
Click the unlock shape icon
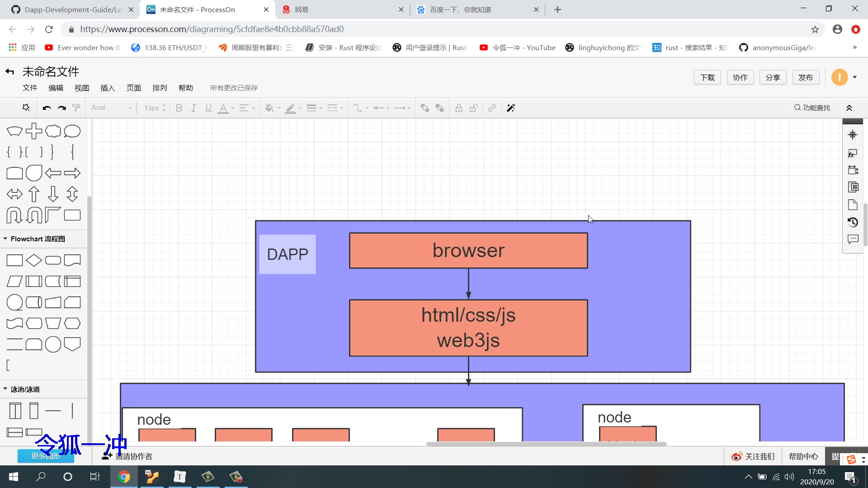pos(474,108)
